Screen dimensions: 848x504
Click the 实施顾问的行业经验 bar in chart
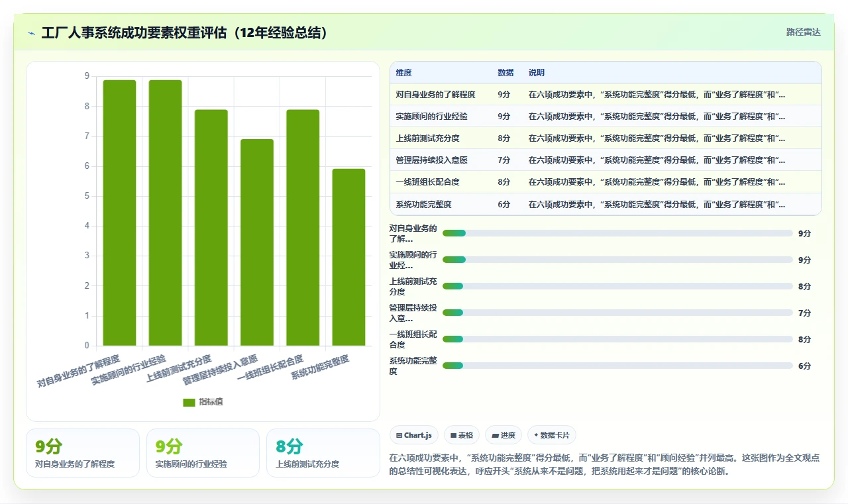166,213
